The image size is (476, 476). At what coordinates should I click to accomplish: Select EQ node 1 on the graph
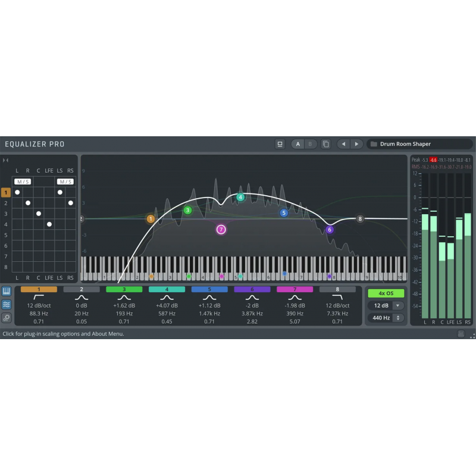click(151, 218)
